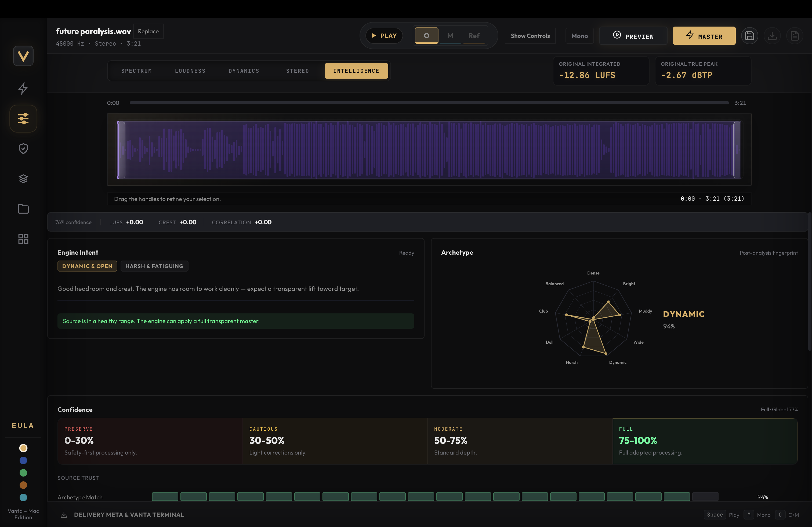
Task: Switch to the SPECTRUM tab
Action: [x=136, y=71]
